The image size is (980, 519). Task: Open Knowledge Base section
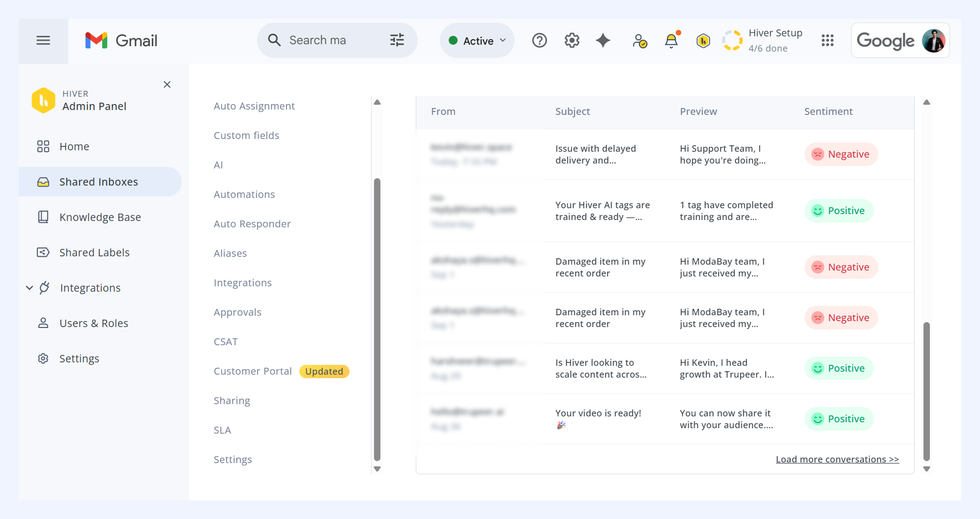100,217
